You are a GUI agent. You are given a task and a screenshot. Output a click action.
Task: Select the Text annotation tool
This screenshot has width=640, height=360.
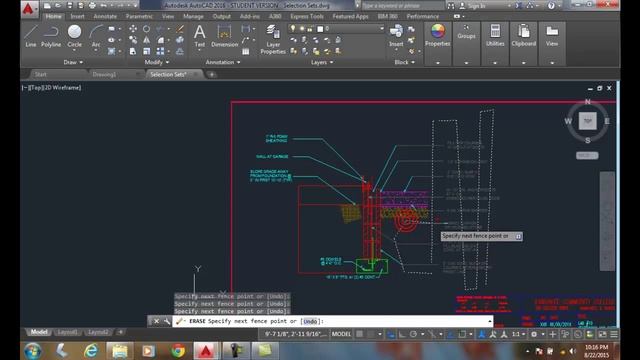[200, 36]
